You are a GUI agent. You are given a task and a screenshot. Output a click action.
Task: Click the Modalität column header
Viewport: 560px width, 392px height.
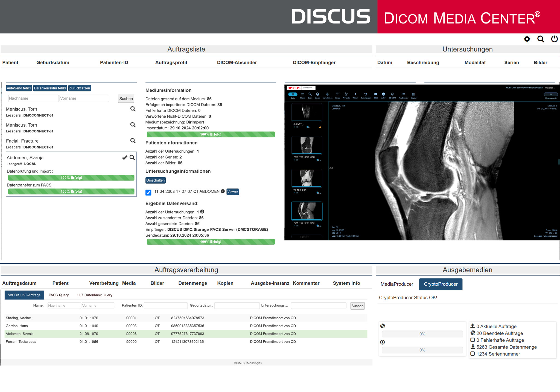[475, 62]
